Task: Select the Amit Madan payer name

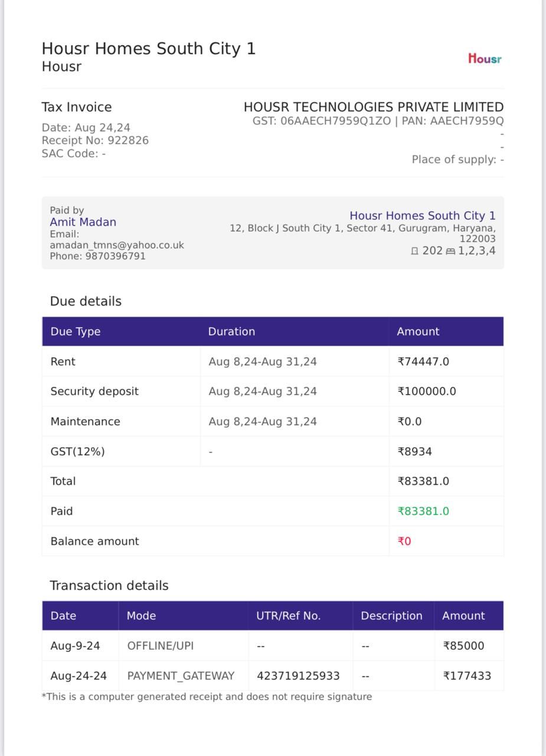Action: tap(83, 222)
